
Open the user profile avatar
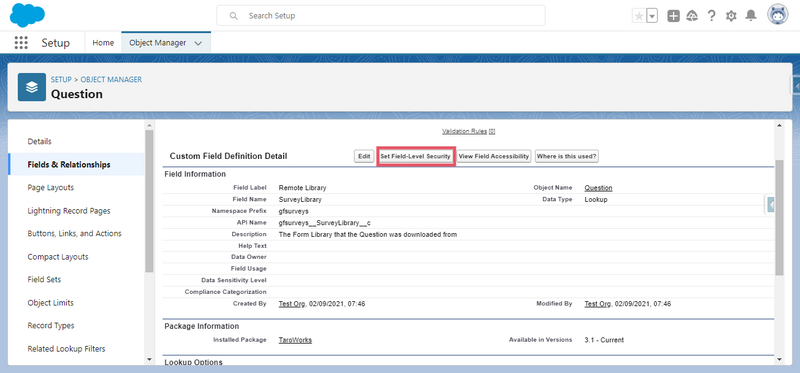(x=778, y=15)
